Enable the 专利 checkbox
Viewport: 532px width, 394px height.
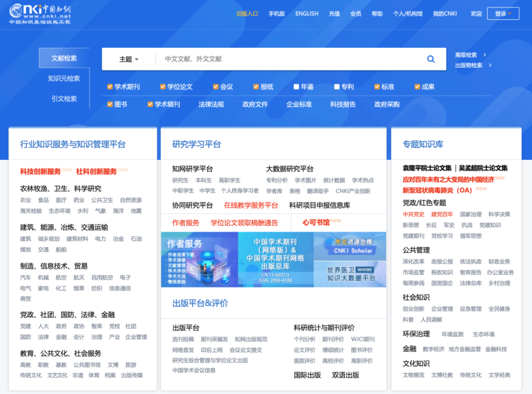[x=337, y=87]
